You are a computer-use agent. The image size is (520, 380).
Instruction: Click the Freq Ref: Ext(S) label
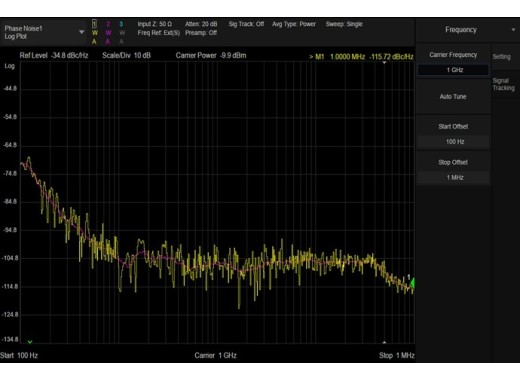click(x=159, y=33)
